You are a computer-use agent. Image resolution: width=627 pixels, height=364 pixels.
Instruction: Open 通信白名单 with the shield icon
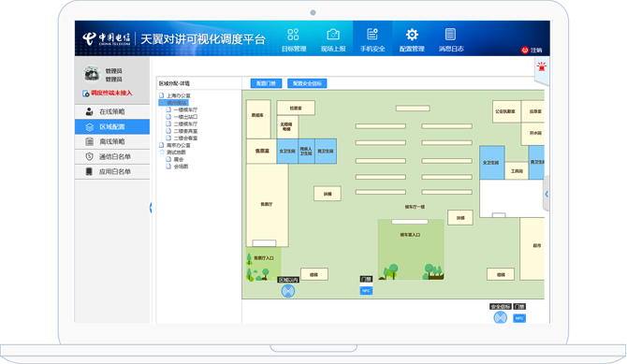[x=112, y=157]
